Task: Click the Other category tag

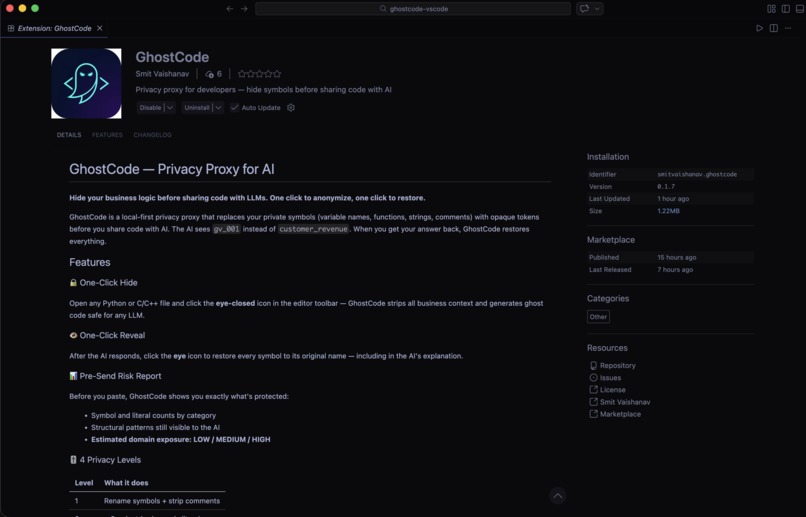Action: [x=598, y=317]
